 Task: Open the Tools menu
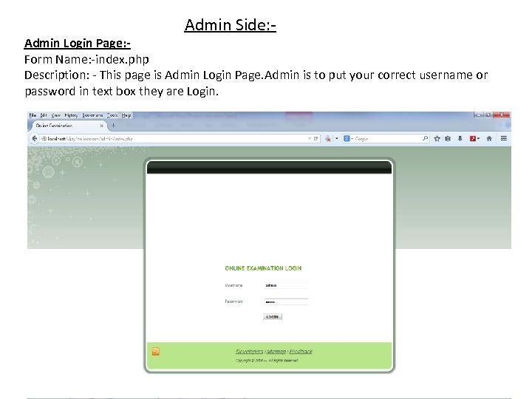pos(112,115)
